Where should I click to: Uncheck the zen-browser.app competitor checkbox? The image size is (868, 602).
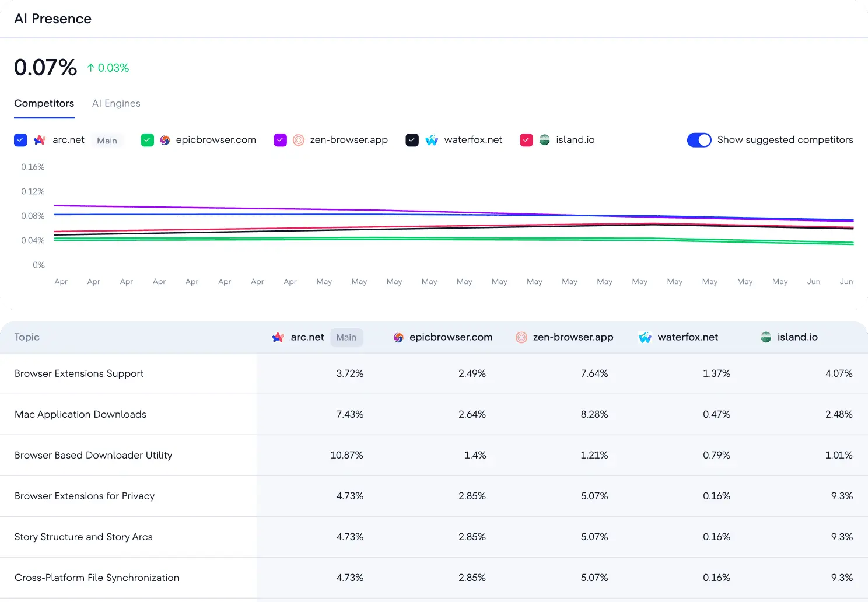[x=281, y=140]
